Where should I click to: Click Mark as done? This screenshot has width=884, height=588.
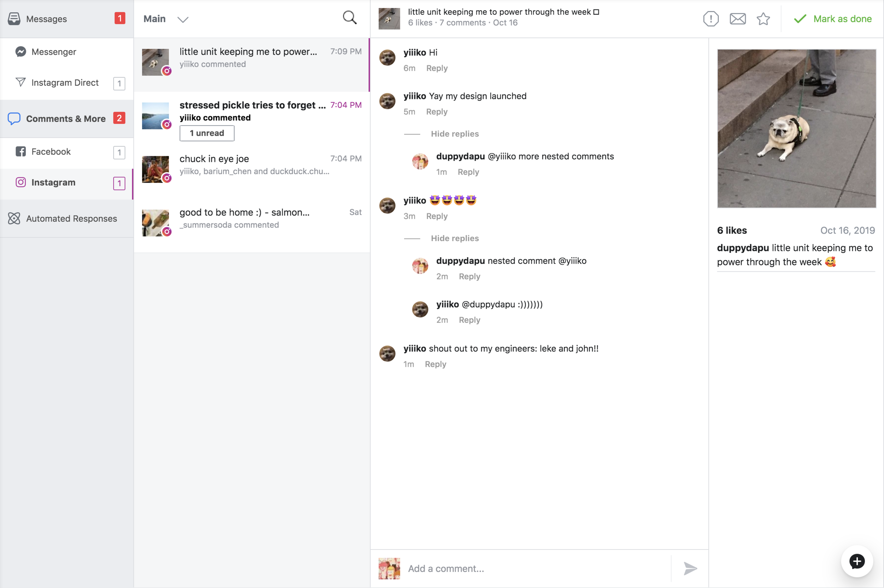click(x=833, y=19)
